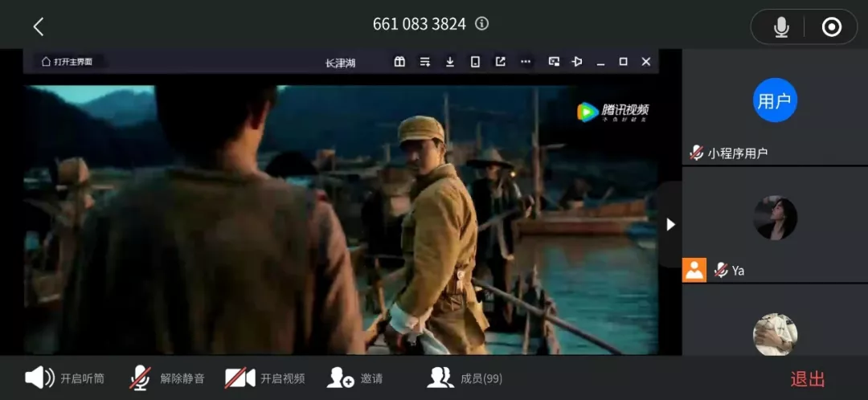This screenshot has width=868, height=400.
Task: Click the gift icon in player toolbar
Action: pos(399,62)
